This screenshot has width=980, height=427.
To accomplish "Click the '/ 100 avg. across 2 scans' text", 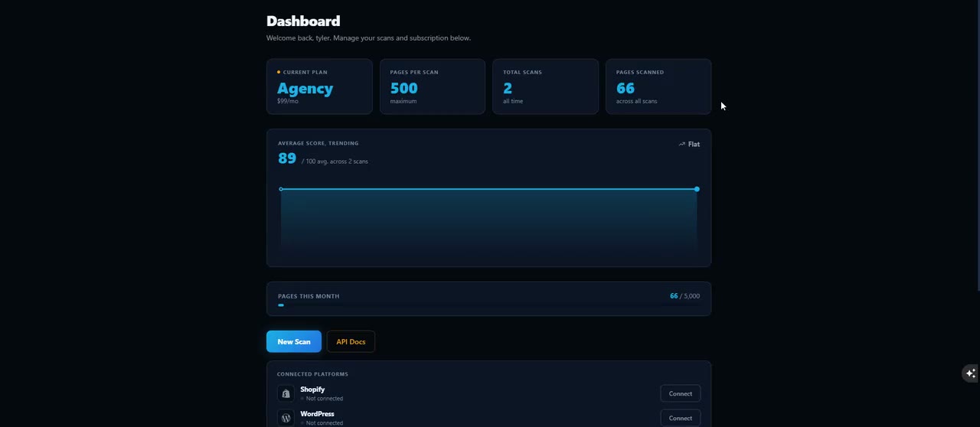I will (335, 161).
